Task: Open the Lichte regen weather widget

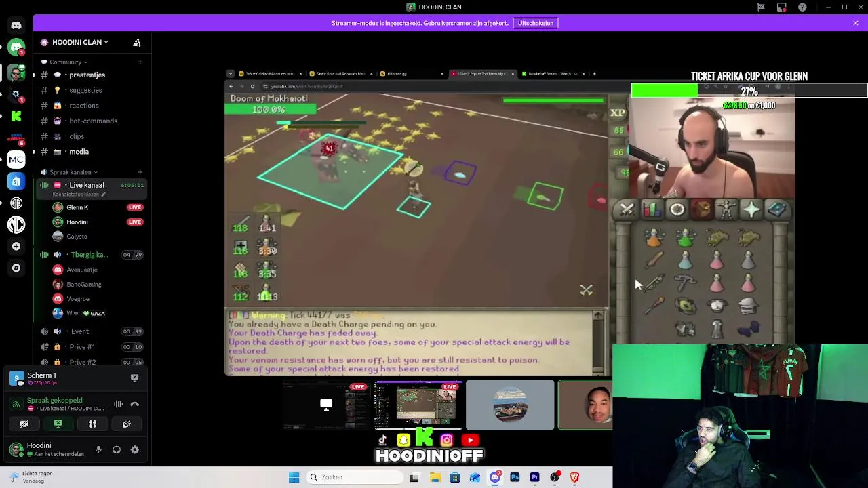Action: (31, 477)
